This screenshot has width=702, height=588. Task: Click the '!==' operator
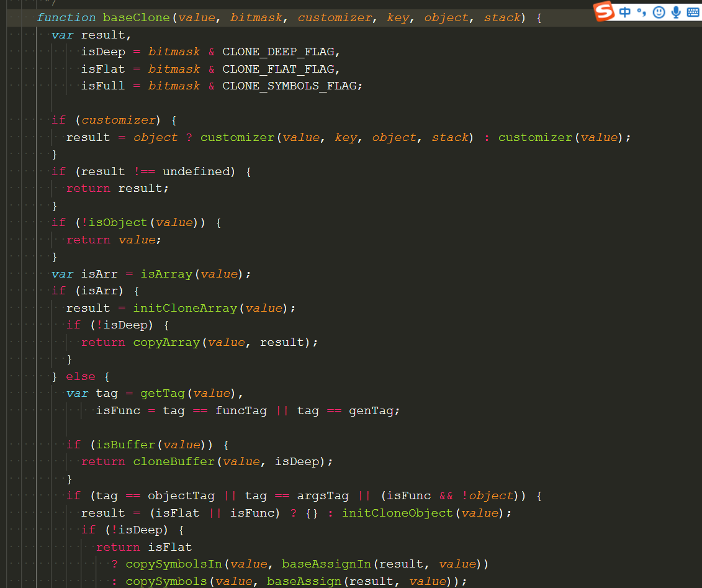[144, 171]
